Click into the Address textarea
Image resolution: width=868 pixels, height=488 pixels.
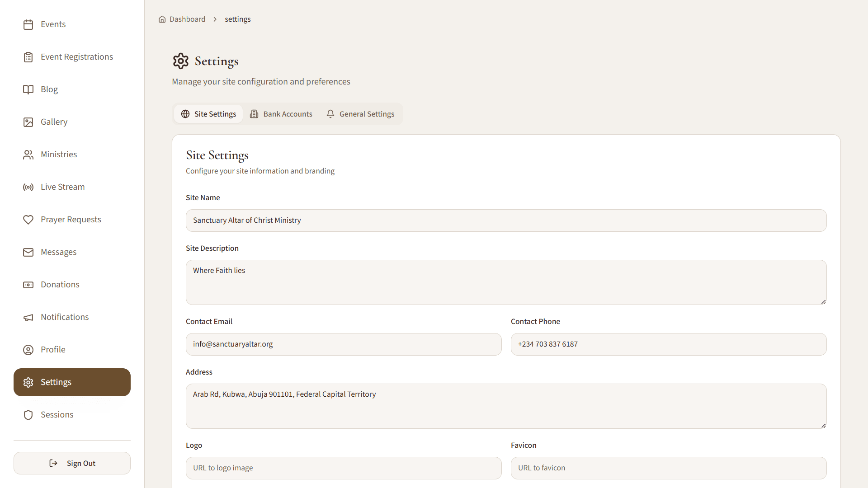point(506,406)
